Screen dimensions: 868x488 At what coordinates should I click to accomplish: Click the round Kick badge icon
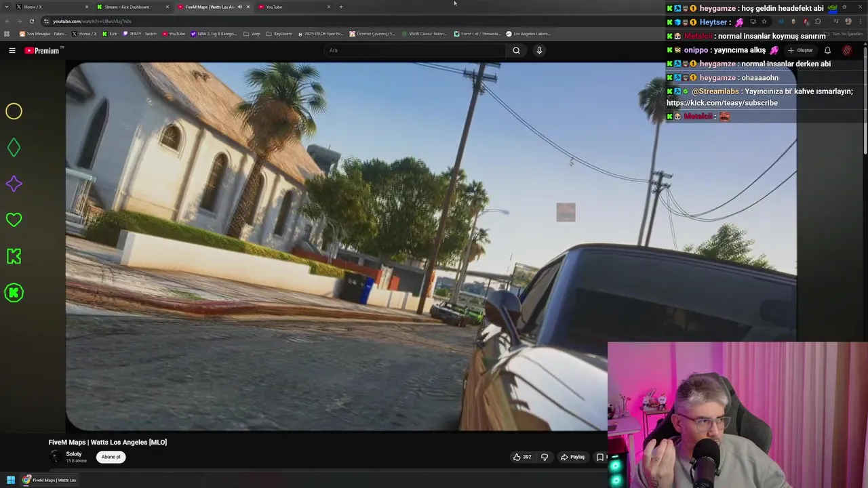tap(14, 293)
